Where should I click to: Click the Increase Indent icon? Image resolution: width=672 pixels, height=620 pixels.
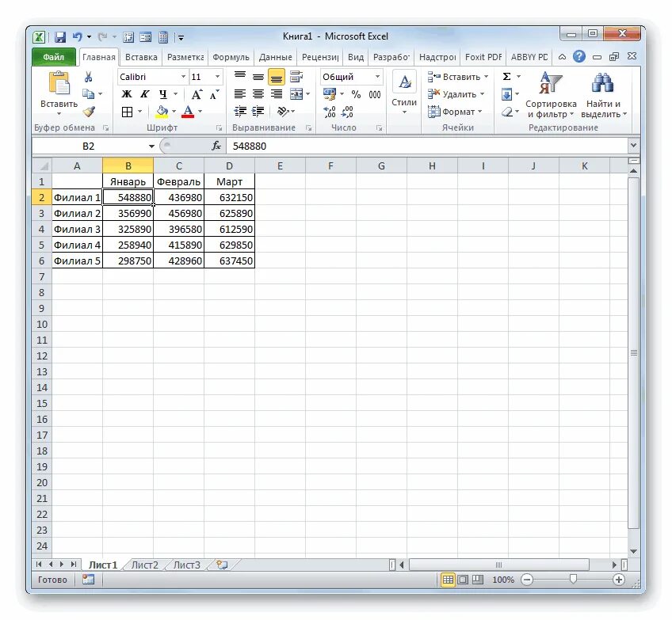click(258, 112)
